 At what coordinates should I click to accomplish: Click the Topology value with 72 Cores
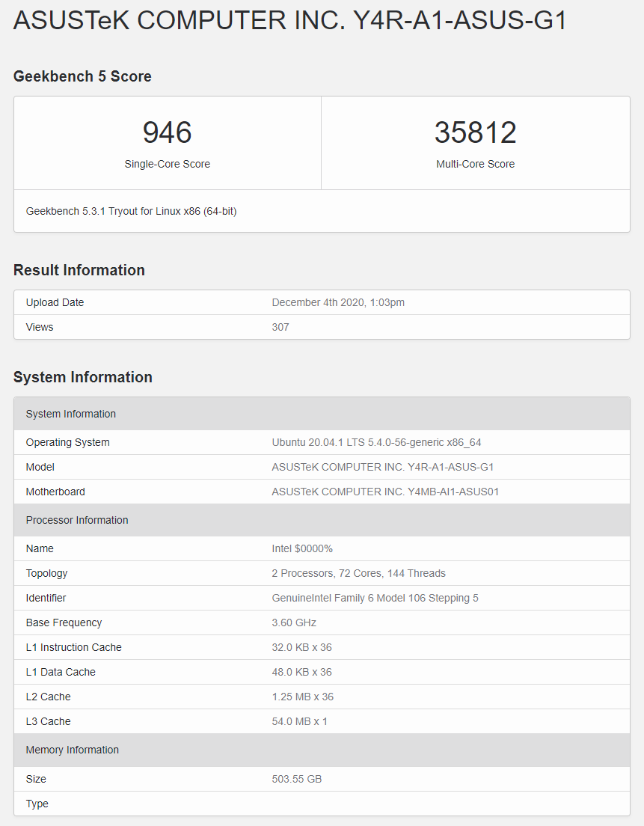click(x=358, y=573)
